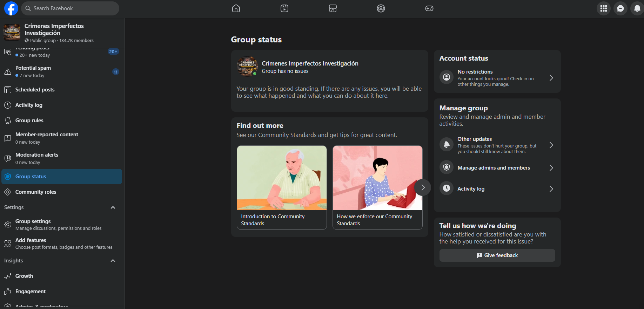Open Group rules menu item

[62, 121]
